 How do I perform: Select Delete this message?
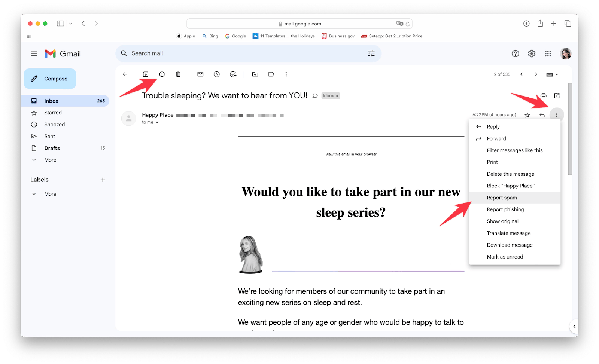pos(515,174)
